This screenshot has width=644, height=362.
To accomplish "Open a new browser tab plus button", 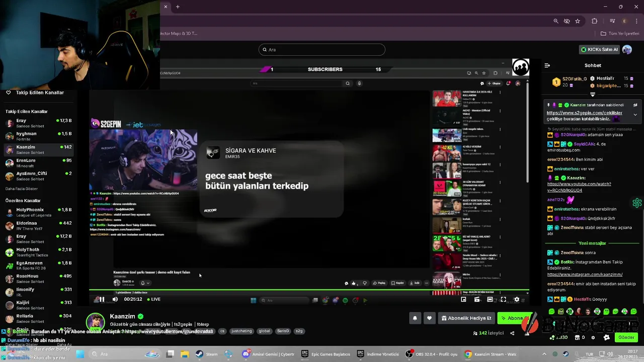I will [x=178, y=7].
